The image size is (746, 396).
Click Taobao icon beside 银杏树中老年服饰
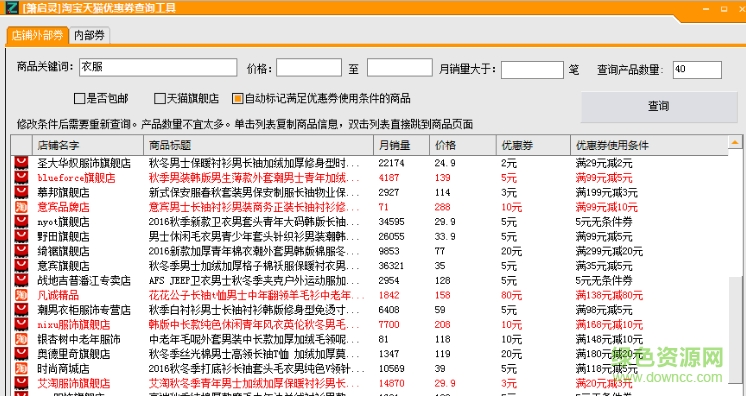(21, 339)
